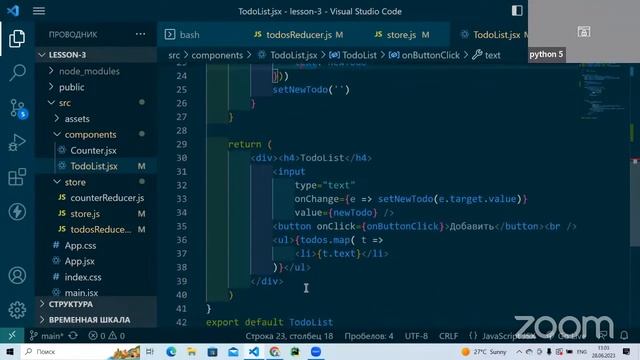Click the main* branch indicator
The image size is (640, 360).
point(47,336)
